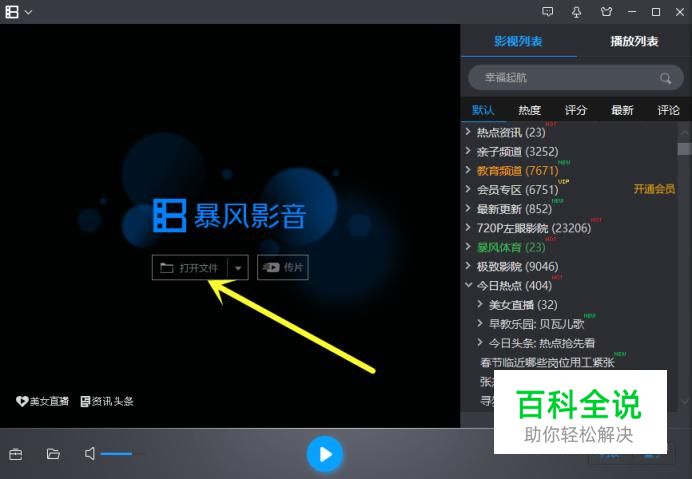Viewport: 692px width, 479px height.
Task: Expand 今日头条: 热点抢先看 subcategory
Action: (480, 342)
